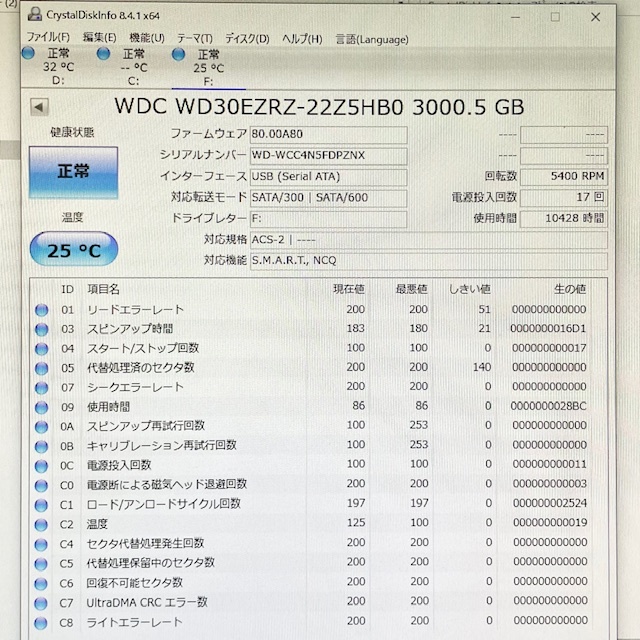Click the features field S.M.A.R.T., NCQ

click(x=429, y=260)
